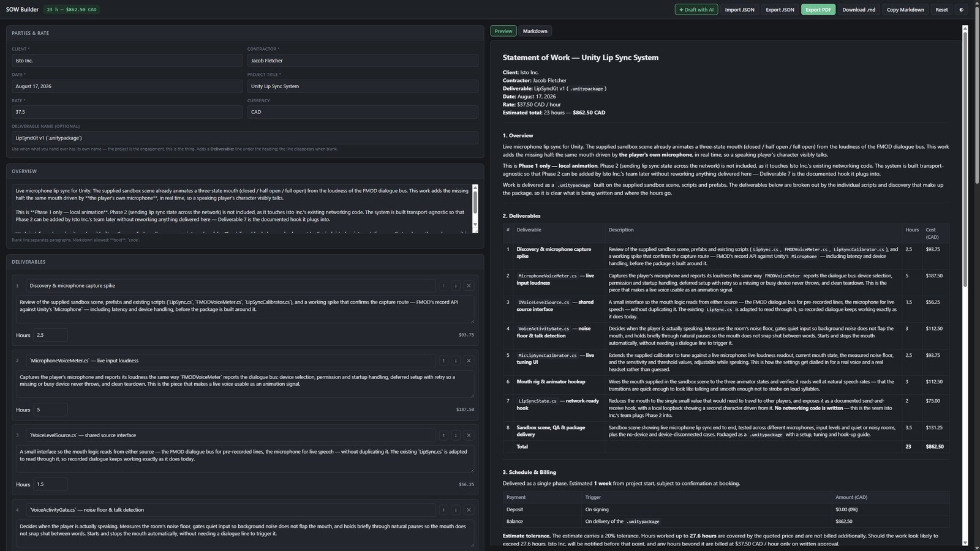
Task: Click title field of deliverable 1
Action: pos(230,286)
